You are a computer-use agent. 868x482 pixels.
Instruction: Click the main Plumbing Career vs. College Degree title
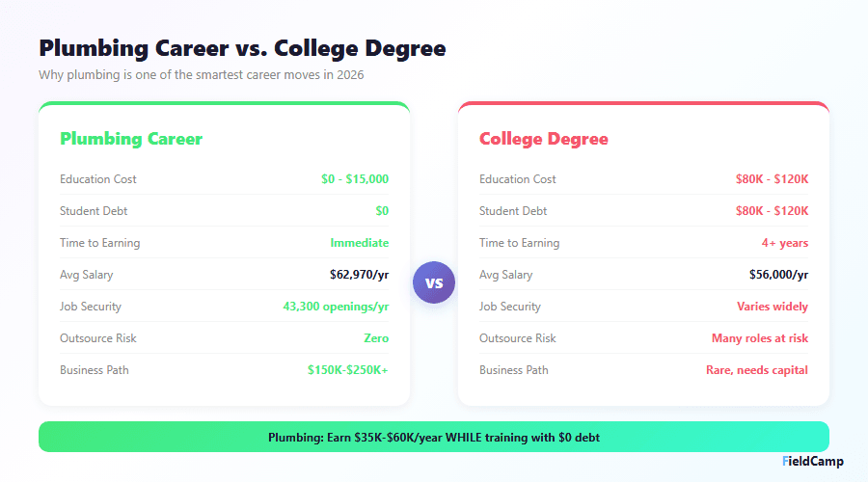click(242, 48)
